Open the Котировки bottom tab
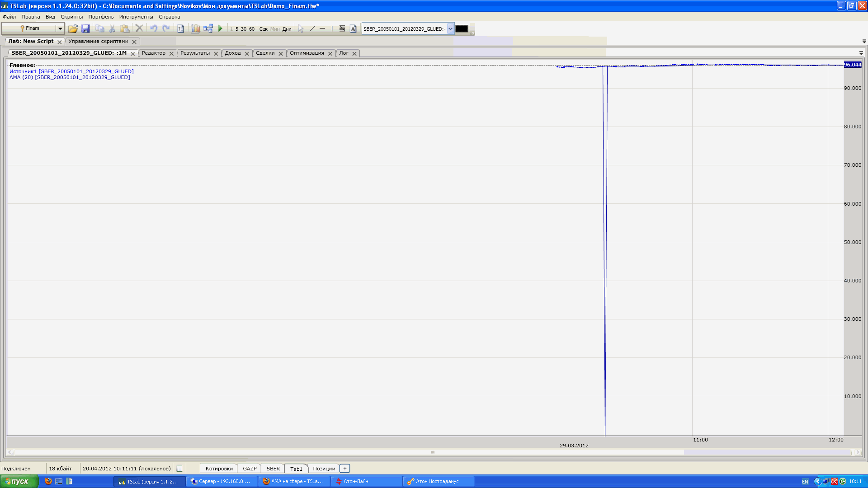This screenshot has width=868, height=488. [x=219, y=469]
